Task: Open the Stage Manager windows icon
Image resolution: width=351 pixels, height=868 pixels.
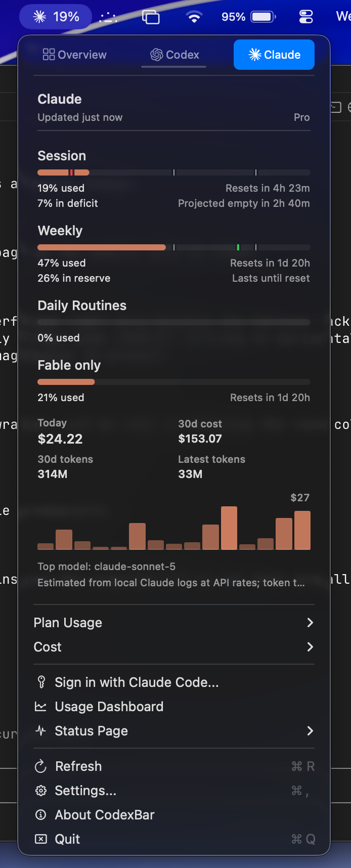Action: click(x=151, y=17)
